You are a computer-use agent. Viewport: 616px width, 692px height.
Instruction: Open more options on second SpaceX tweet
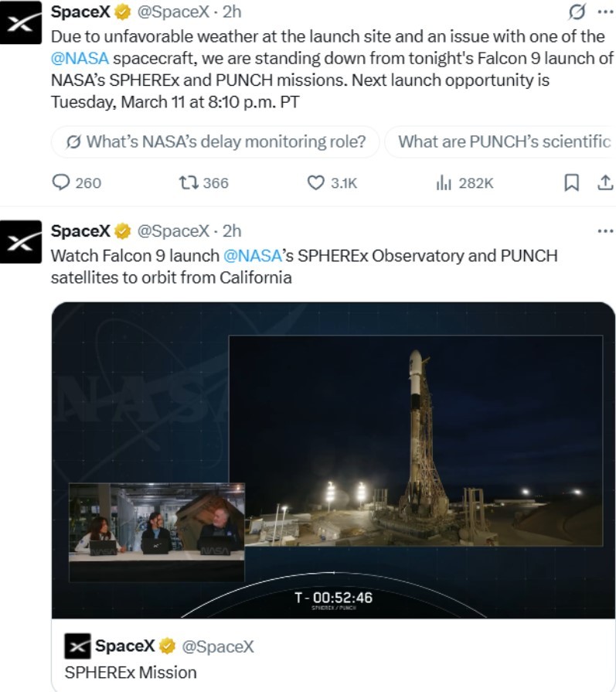coord(605,231)
